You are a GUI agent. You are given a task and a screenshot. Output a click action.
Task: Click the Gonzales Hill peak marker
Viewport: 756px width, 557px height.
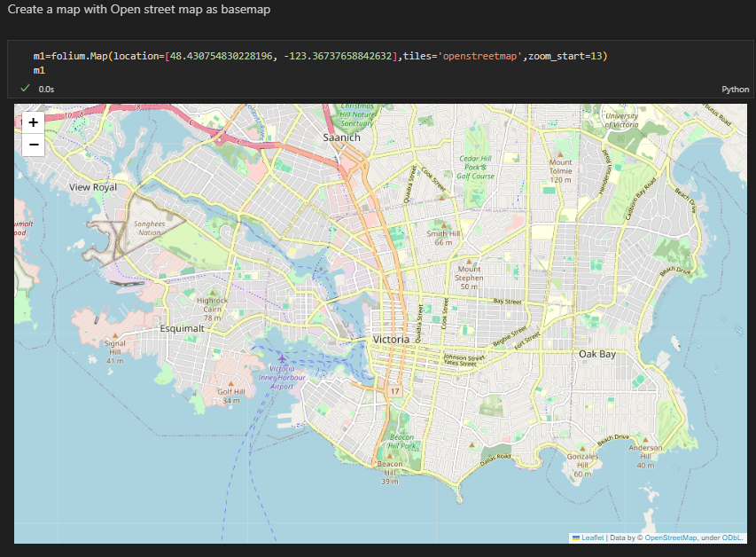(x=582, y=448)
